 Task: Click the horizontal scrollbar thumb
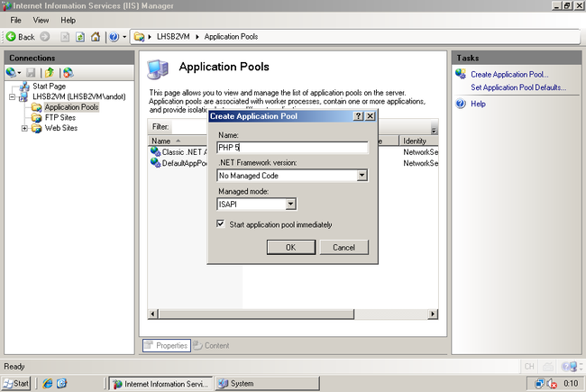tap(256, 314)
